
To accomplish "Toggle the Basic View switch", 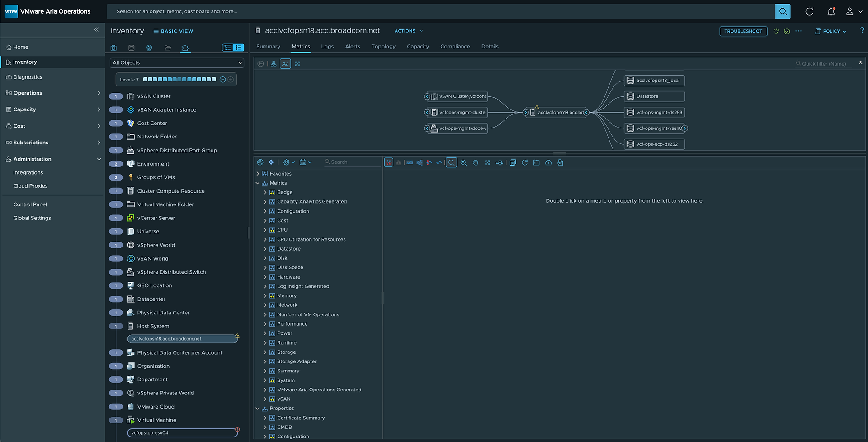I will click(173, 31).
